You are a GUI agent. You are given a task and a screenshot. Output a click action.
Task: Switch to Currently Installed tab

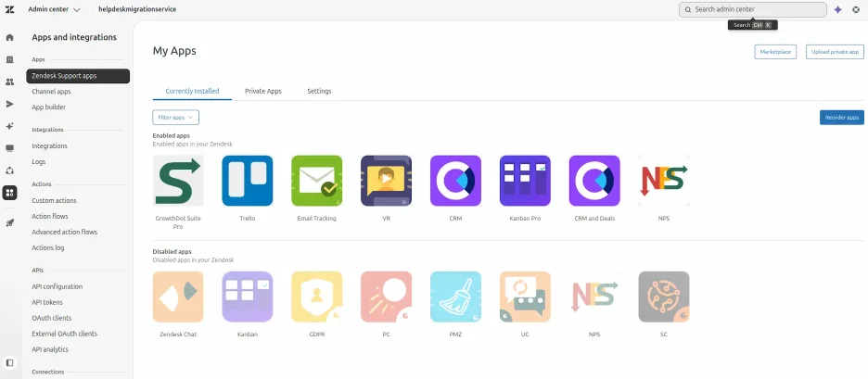[x=192, y=92]
